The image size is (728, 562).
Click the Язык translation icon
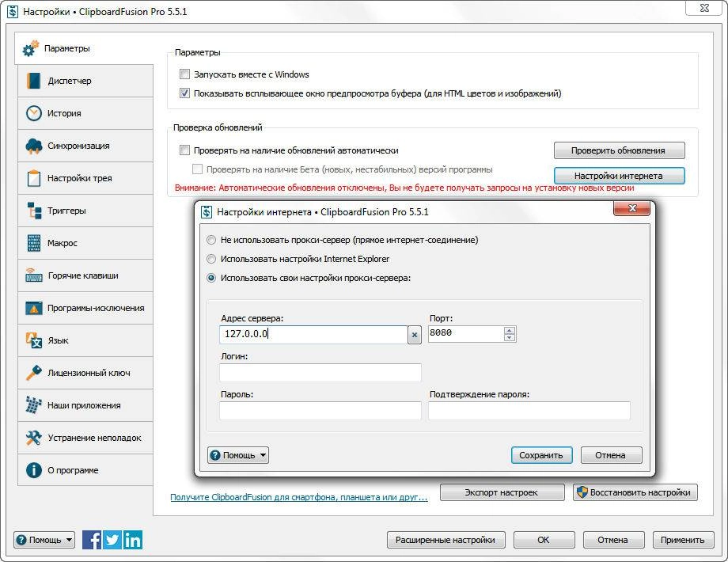33,340
